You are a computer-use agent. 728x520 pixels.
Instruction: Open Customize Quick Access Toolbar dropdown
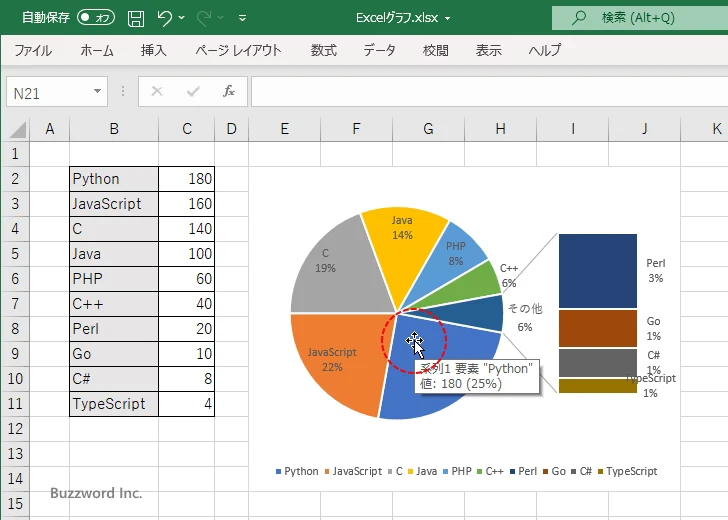point(242,17)
